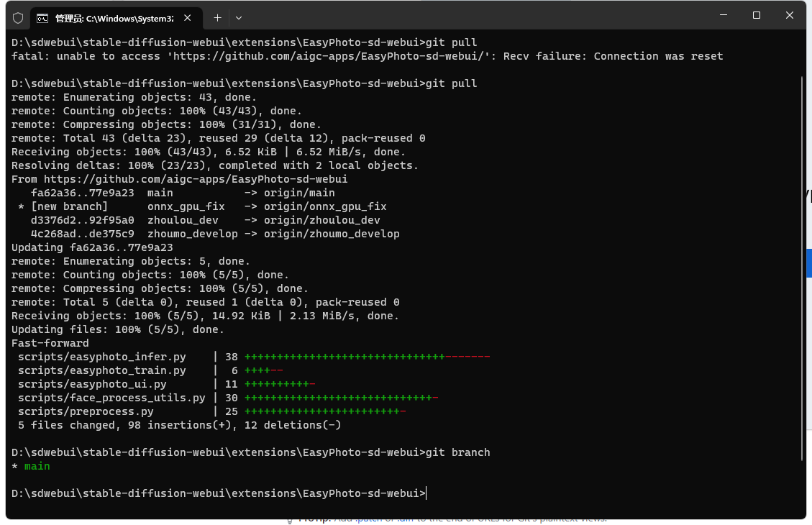The image size is (812, 525).
Task: Maximize the terminal window
Action: 757,16
